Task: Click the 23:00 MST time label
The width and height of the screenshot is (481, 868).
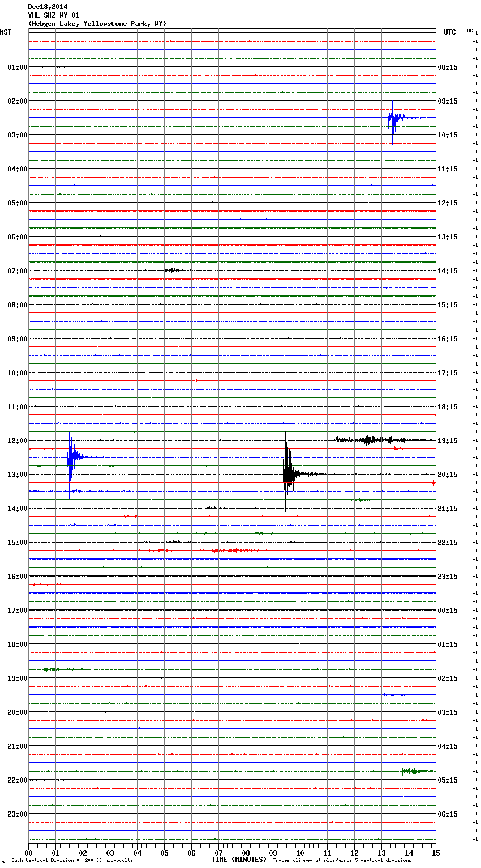Action: click(17, 814)
